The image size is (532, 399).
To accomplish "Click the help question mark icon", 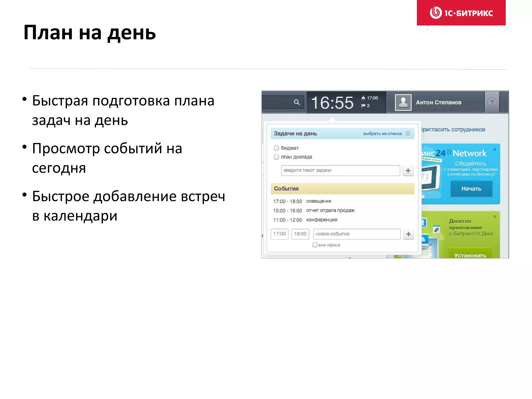I will click(x=491, y=102).
